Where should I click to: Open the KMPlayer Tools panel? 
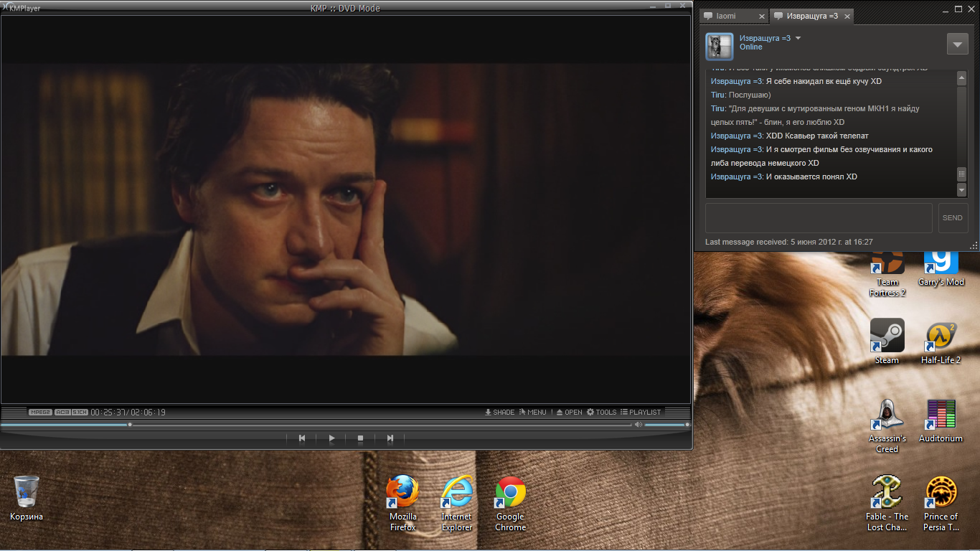[x=601, y=412]
